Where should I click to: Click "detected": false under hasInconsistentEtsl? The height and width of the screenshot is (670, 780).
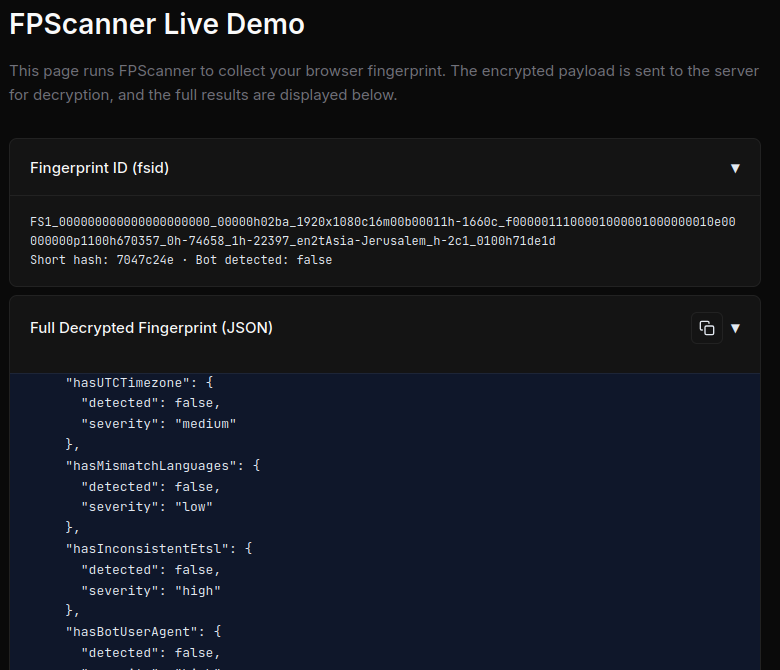[x=151, y=570]
